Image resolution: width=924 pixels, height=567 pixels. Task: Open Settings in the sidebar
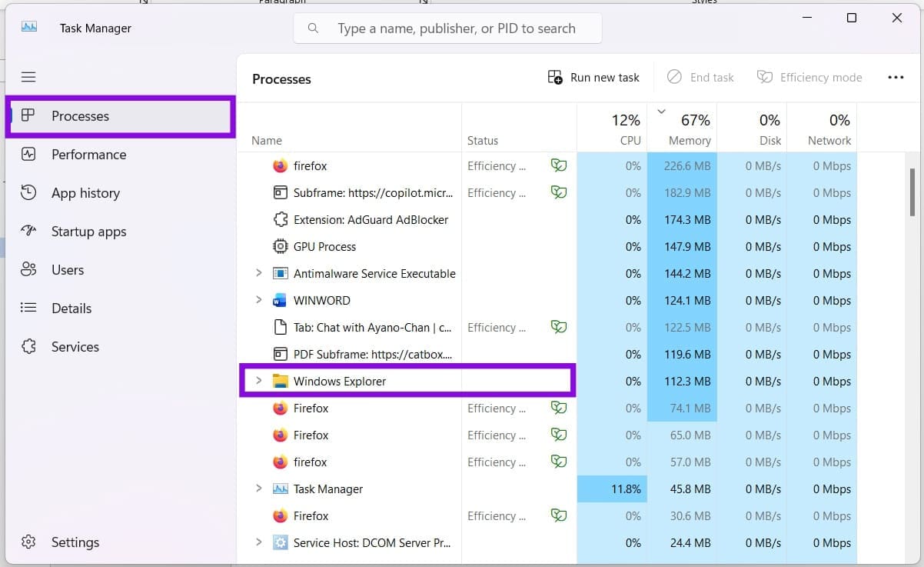pyautogui.click(x=120, y=542)
